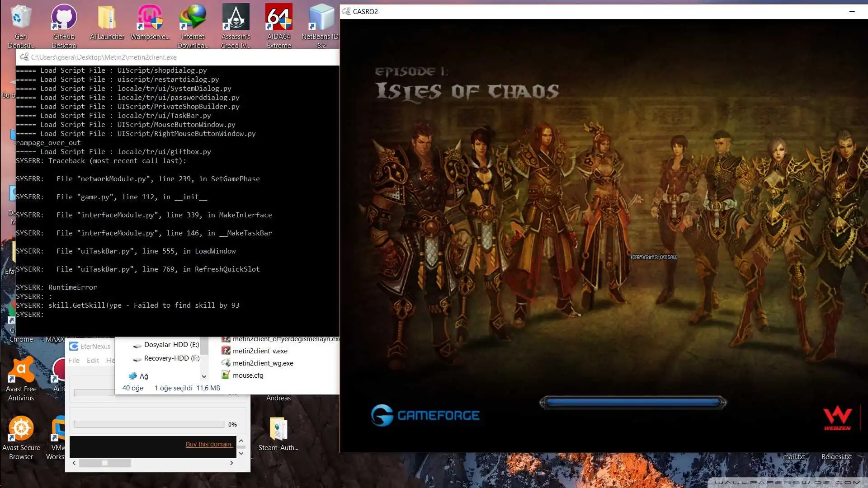This screenshot has height=488, width=868.
Task: Open the Chrome desktop shortcut label
Action: (x=21, y=339)
